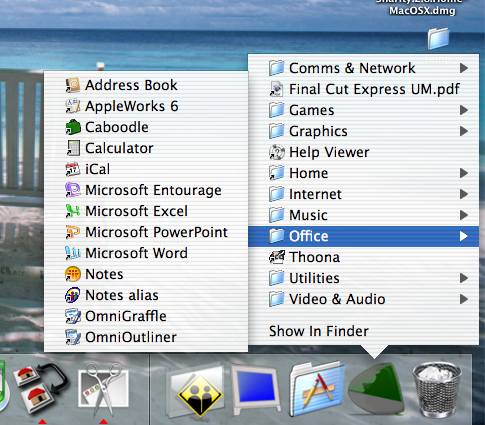The height and width of the screenshot is (425, 485).
Task: Expand the Music submenu arrow
Action: (x=464, y=215)
